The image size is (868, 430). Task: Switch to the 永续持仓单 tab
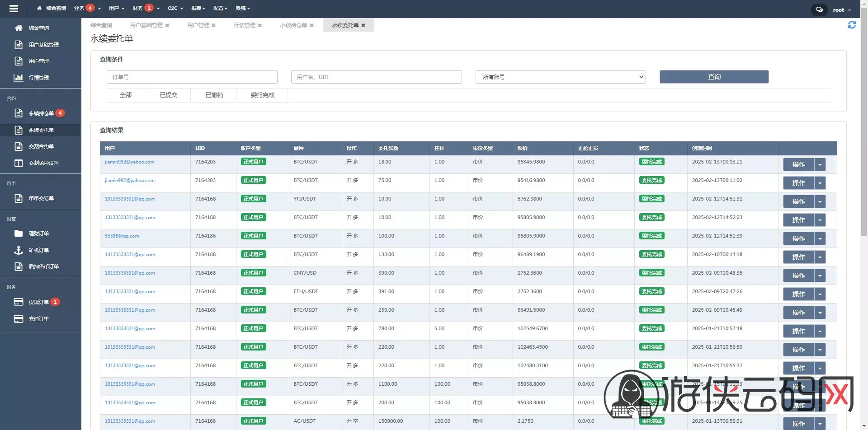tap(293, 25)
